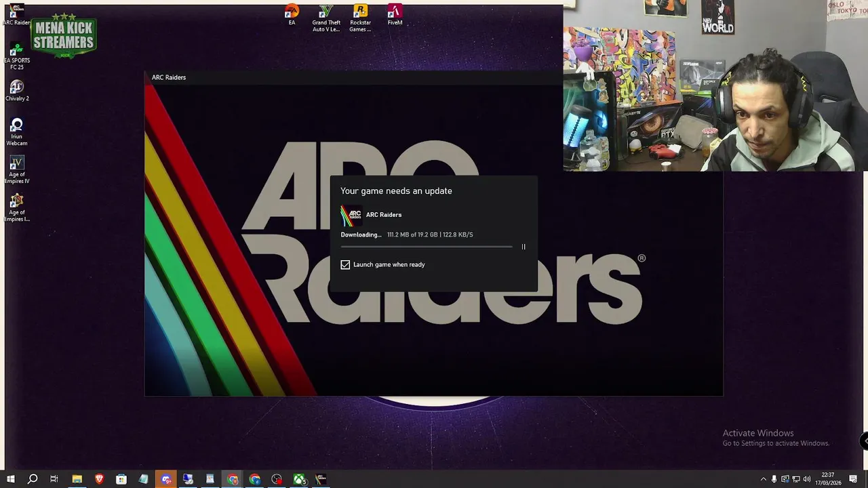Open Rockstar Games Launcher desktop shortcut
The height and width of the screenshot is (488, 868).
click(x=360, y=18)
